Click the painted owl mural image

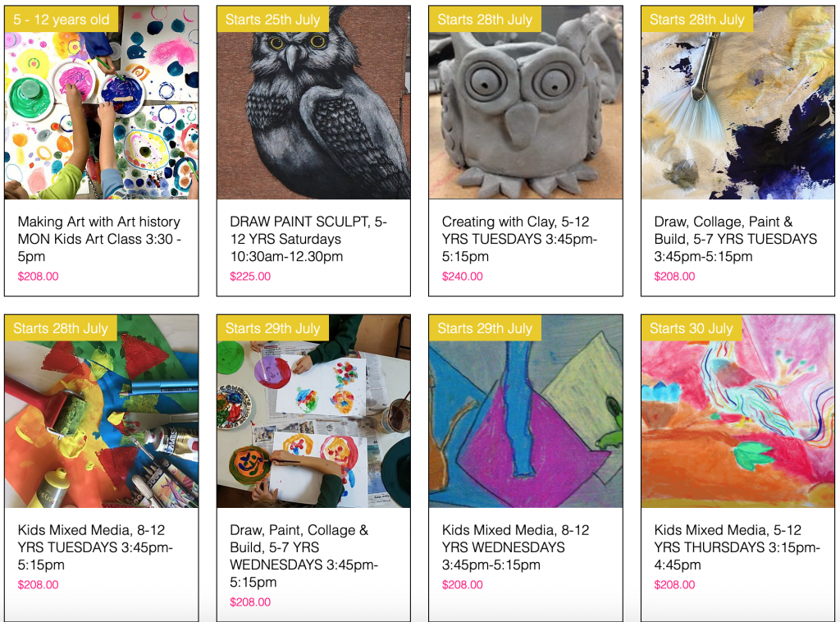[313, 103]
